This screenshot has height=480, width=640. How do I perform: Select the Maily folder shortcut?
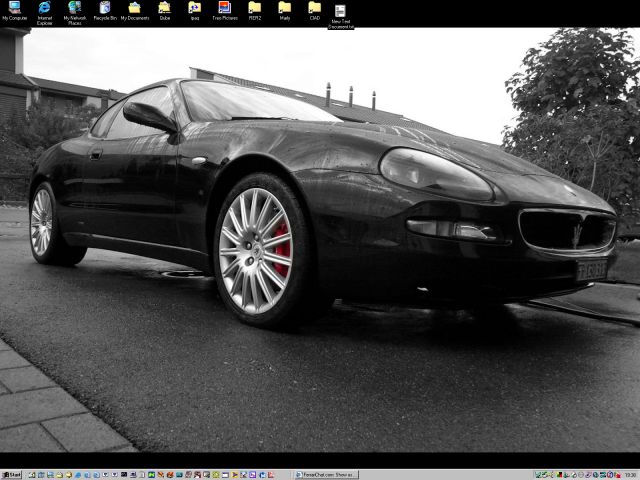284,11
